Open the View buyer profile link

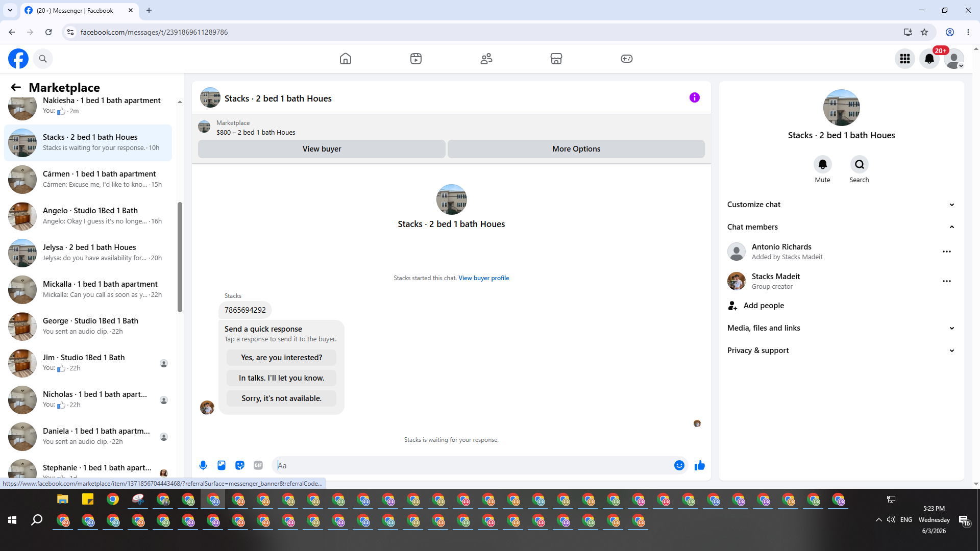pyautogui.click(x=484, y=278)
